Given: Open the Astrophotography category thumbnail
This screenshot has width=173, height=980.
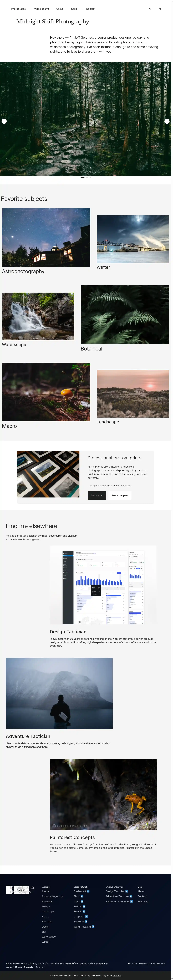Looking at the screenshot, I should [46, 237].
